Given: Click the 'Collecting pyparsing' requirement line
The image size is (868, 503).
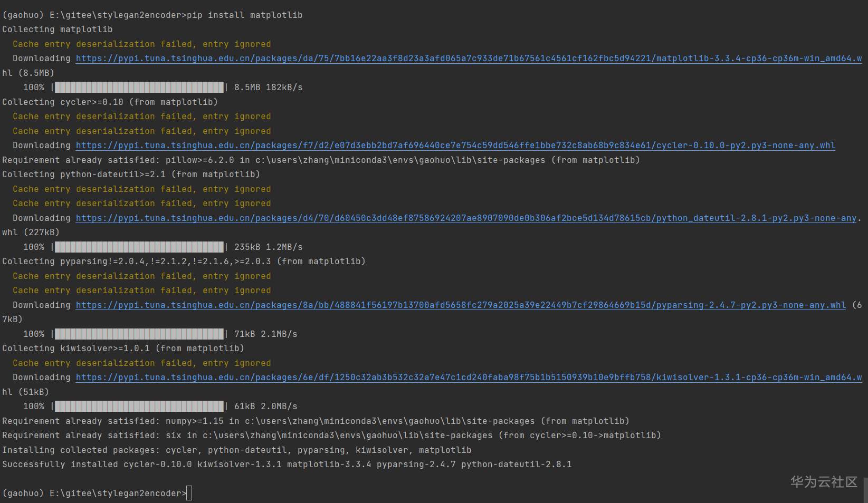Looking at the screenshot, I should [x=184, y=262].
